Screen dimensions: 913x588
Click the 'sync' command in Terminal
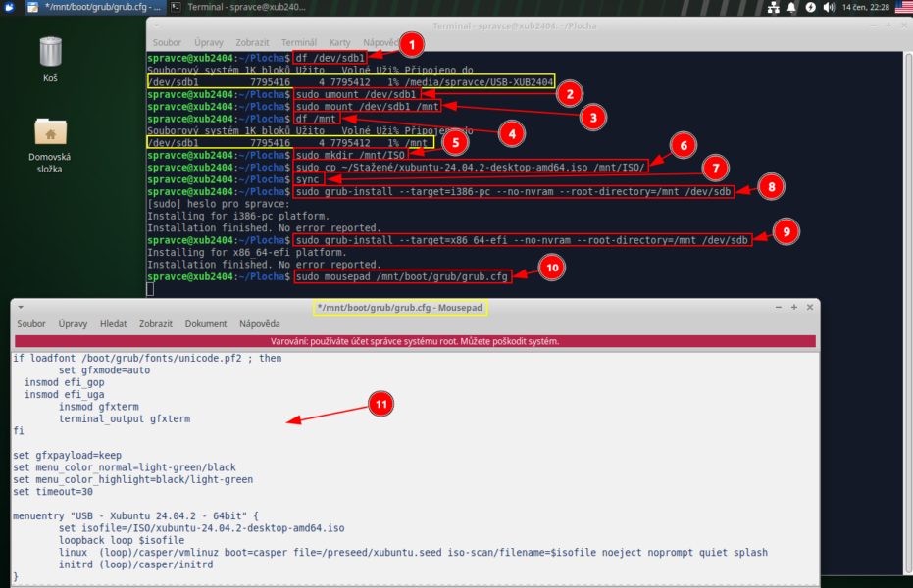click(308, 179)
